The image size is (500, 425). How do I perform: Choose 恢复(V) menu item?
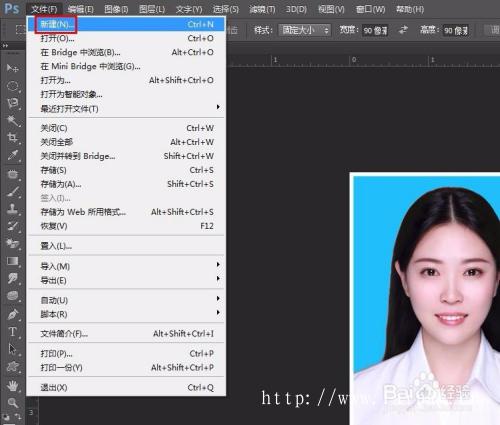126,226
